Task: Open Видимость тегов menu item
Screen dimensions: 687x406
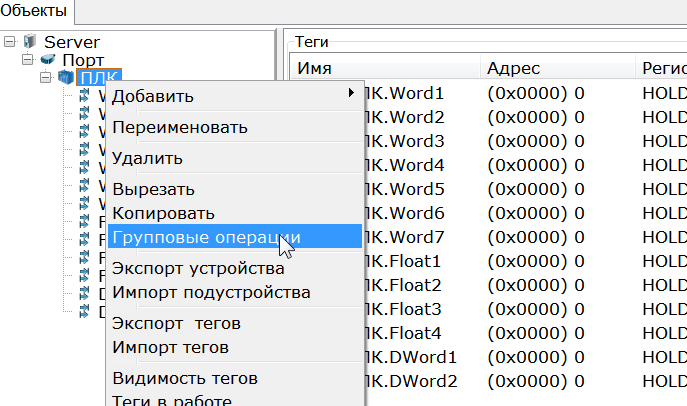Action: tap(185, 378)
